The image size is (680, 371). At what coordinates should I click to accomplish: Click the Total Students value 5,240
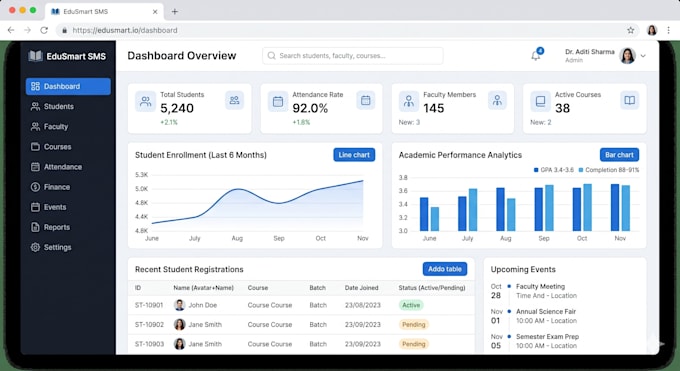pyautogui.click(x=177, y=108)
